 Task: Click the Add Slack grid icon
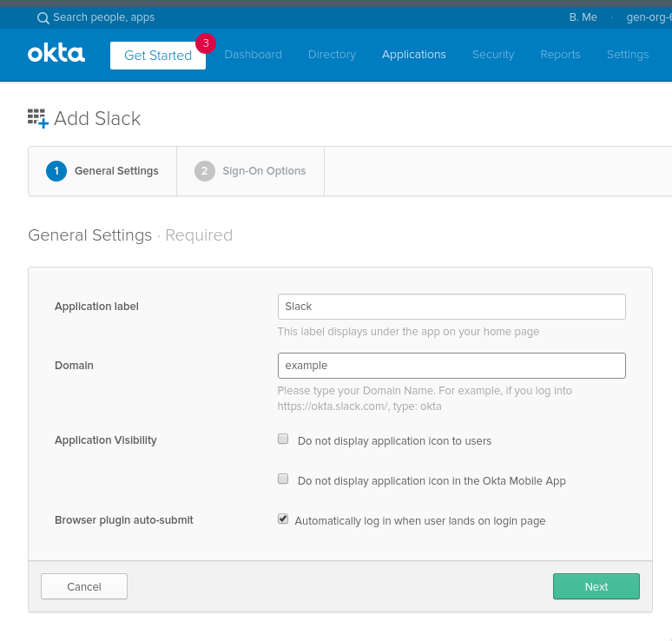(37, 118)
